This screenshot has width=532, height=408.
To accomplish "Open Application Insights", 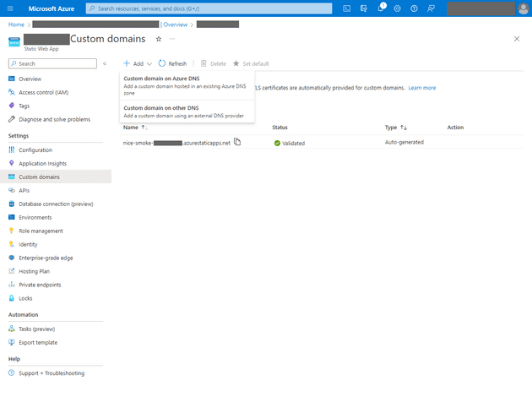I will click(42, 164).
